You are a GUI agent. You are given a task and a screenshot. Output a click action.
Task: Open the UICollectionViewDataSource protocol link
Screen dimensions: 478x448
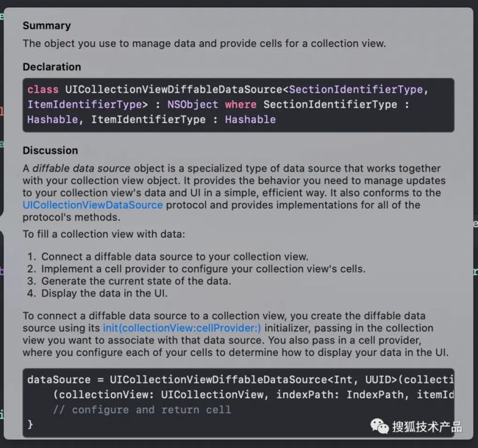click(93, 205)
